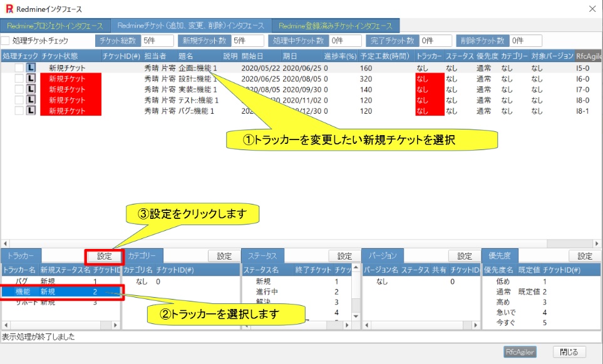Tick the process checkbox for 設計::機能 1
Screen dimensions: 603x364
[19, 79]
